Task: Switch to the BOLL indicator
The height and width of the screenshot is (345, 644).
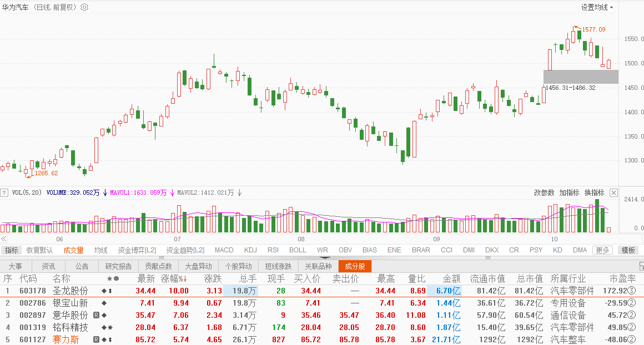Action: coord(298,250)
